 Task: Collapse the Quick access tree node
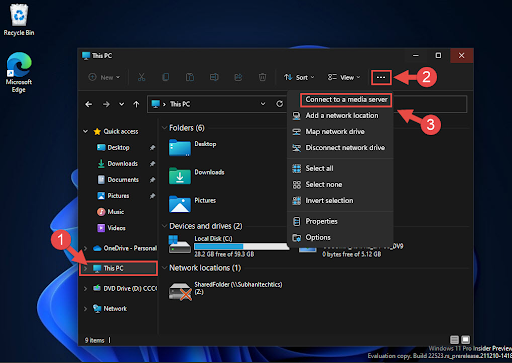[86, 131]
